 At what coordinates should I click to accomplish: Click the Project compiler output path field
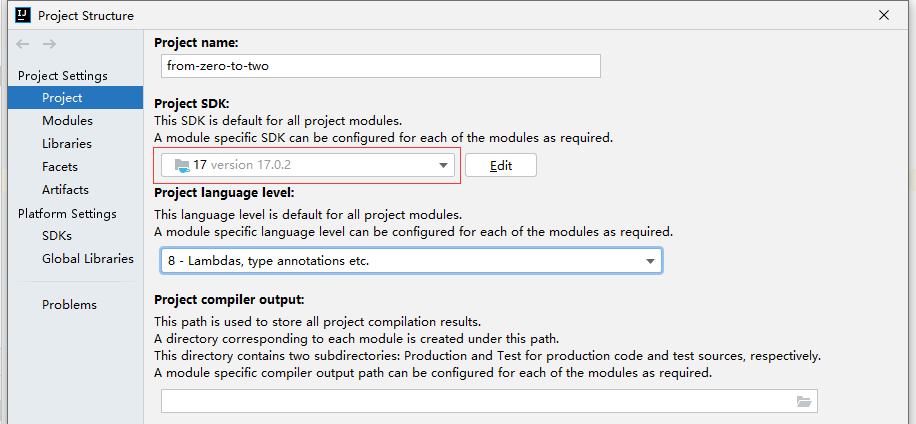click(475, 401)
